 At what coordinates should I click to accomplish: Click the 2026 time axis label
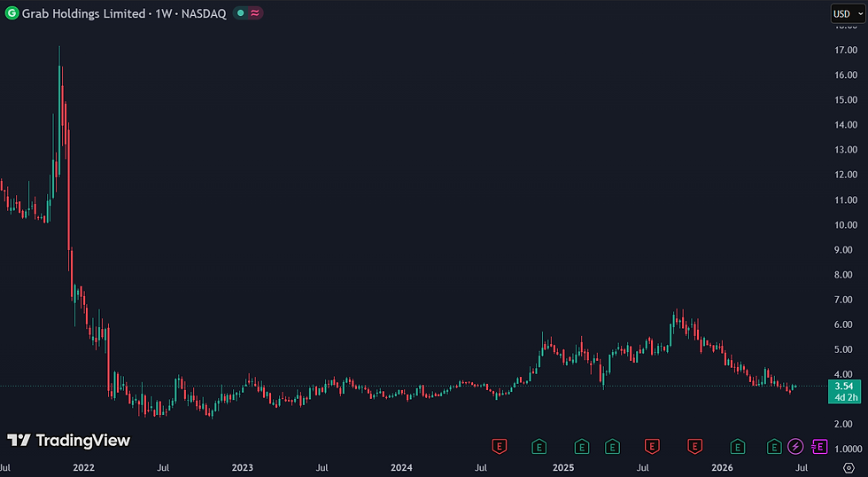pyautogui.click(x=722, y=468)
